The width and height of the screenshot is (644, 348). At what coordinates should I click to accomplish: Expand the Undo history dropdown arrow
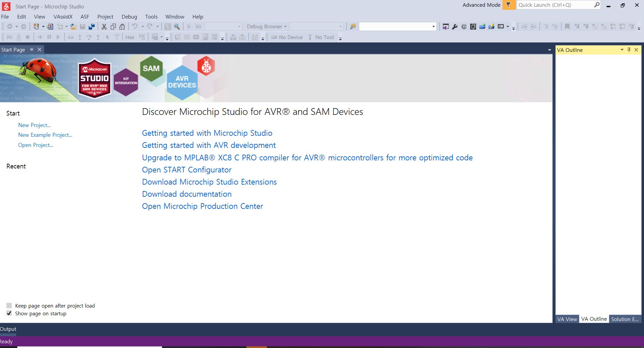[x=143, y=27]
